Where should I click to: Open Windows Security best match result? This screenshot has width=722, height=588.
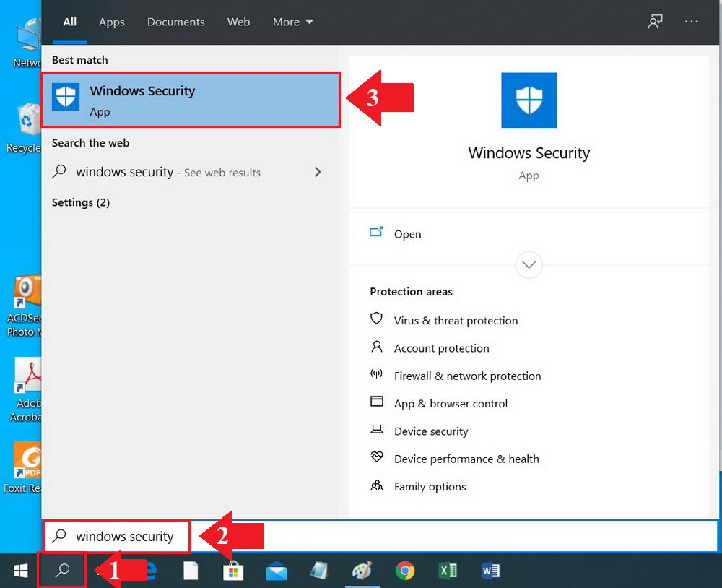point(191,100)
